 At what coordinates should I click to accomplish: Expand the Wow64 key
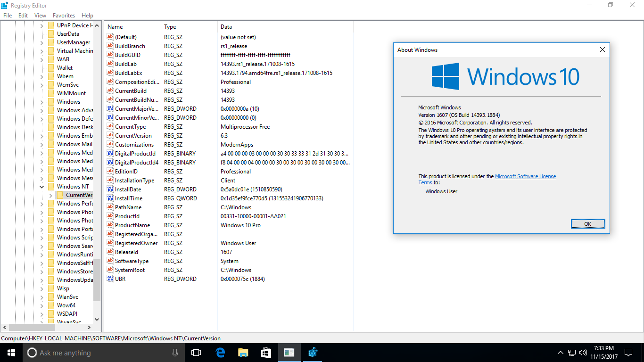tap(41, 305)
